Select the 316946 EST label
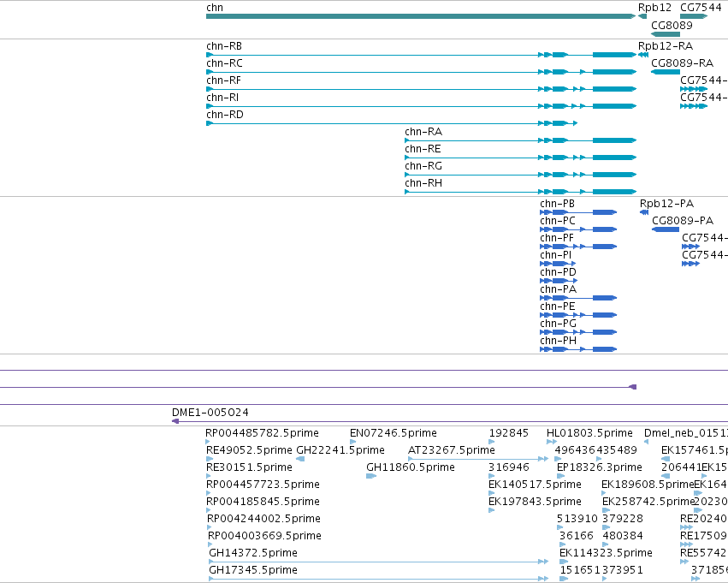Image resolution: width=728 pixels, height=583 pixels. click(x=508, y=467)
